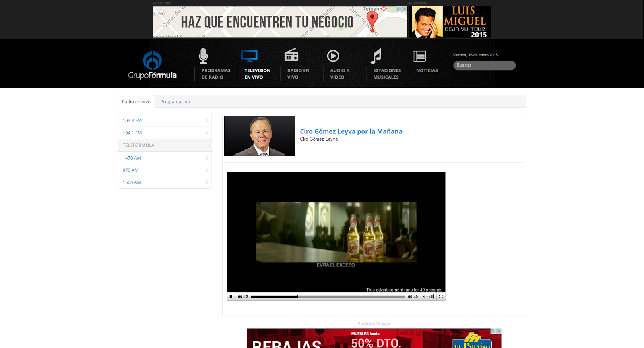The height and width of the screenshot is (348, 644).
Task: Open Programas de Radio menu item
Action: tap(216, 74)
